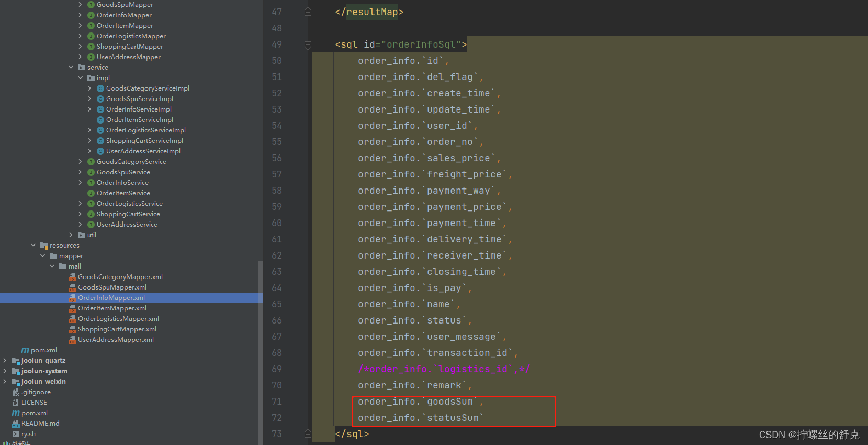Collapse the mapper resources folder
The width and height of the screenshot is (868, 445).
(42, 256)
